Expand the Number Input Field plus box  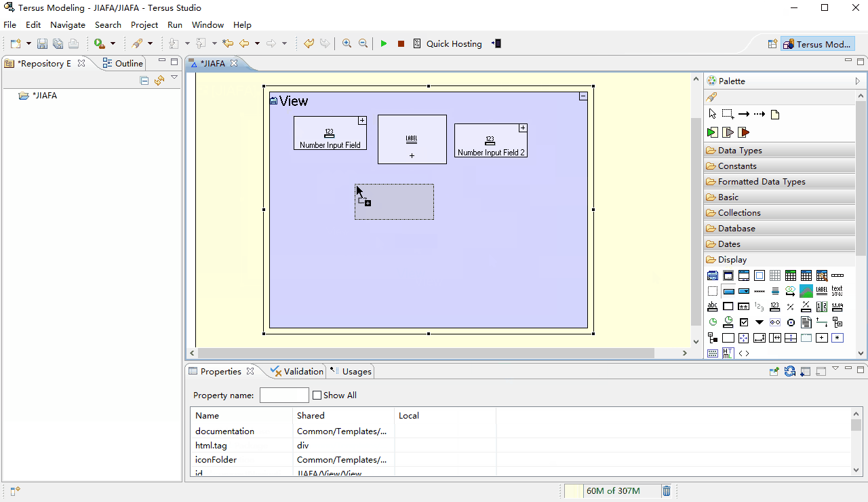point(362,120)
